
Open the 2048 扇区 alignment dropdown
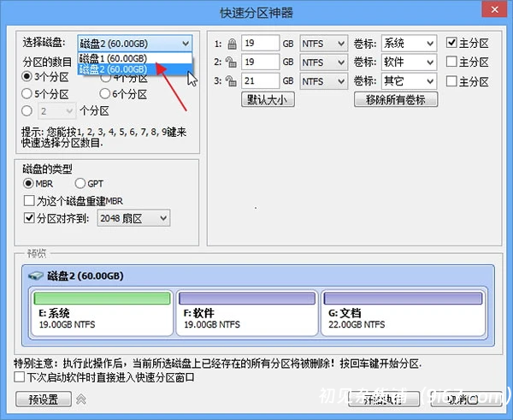click(x=133, y=218)
